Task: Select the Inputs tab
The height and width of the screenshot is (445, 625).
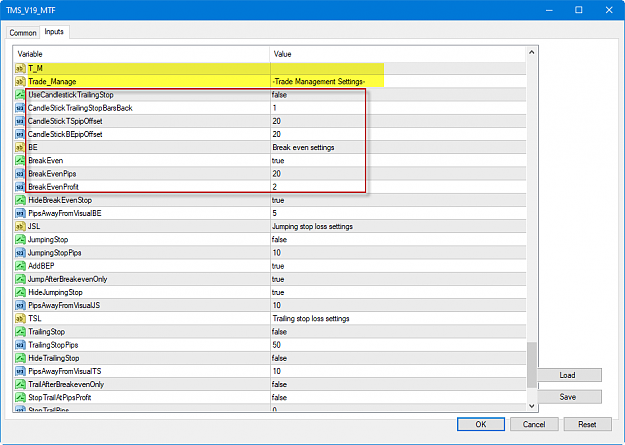Action: tap(54, 32)
